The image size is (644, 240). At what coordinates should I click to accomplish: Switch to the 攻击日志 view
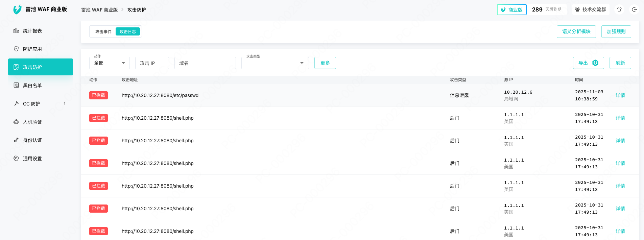128,31
